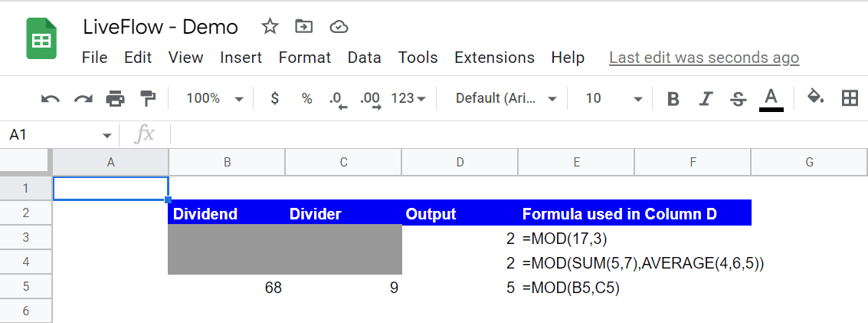Toggle bold formatting
Viewport: 868px width, 323px height.
(673, 99)
